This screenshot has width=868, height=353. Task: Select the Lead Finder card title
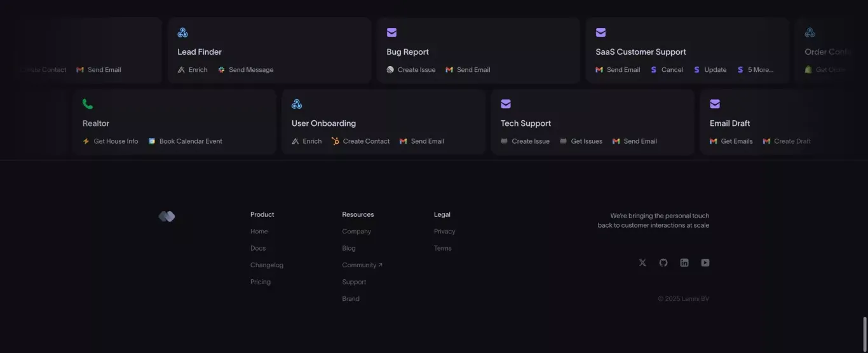click(x=200, y=52)
